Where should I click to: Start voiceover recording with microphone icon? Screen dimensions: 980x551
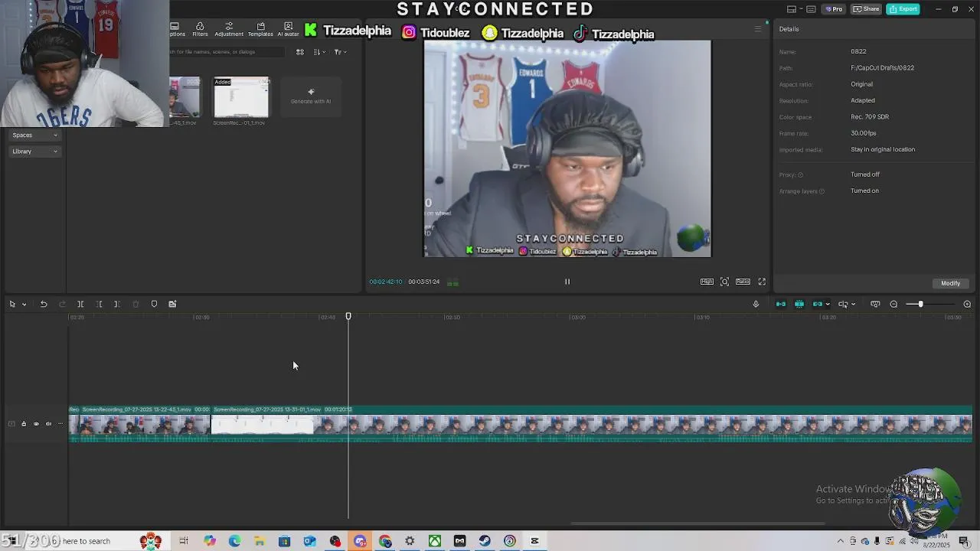[756, 305]
